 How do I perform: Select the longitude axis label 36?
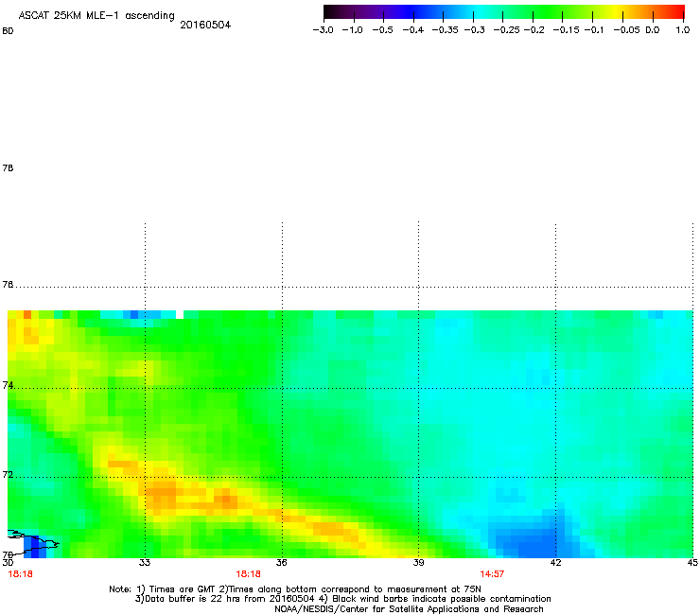281,562
